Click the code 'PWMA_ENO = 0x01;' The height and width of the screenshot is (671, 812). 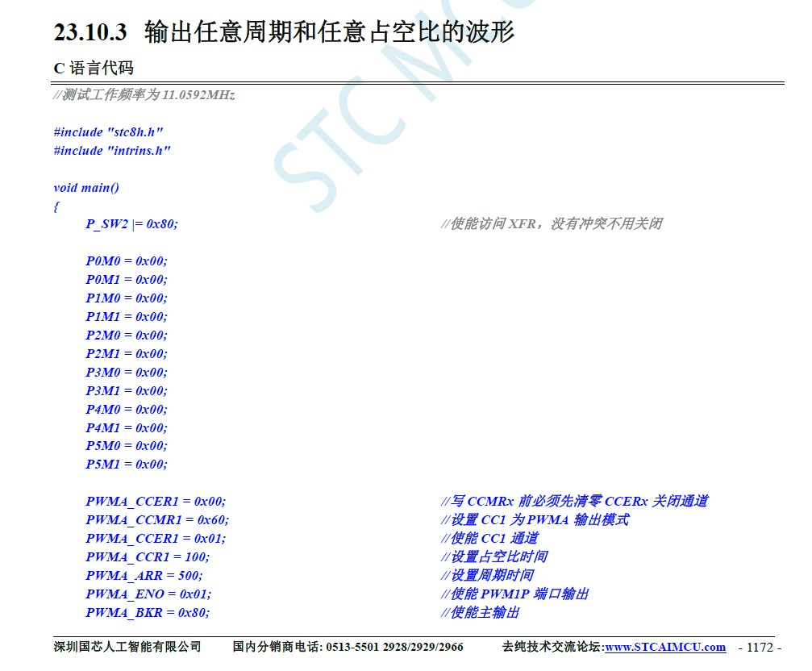point(148,594)
